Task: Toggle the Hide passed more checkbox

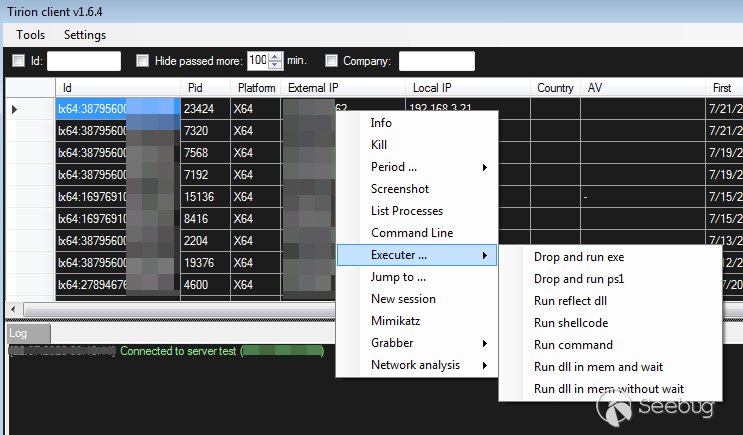Action: coord(142,61)
